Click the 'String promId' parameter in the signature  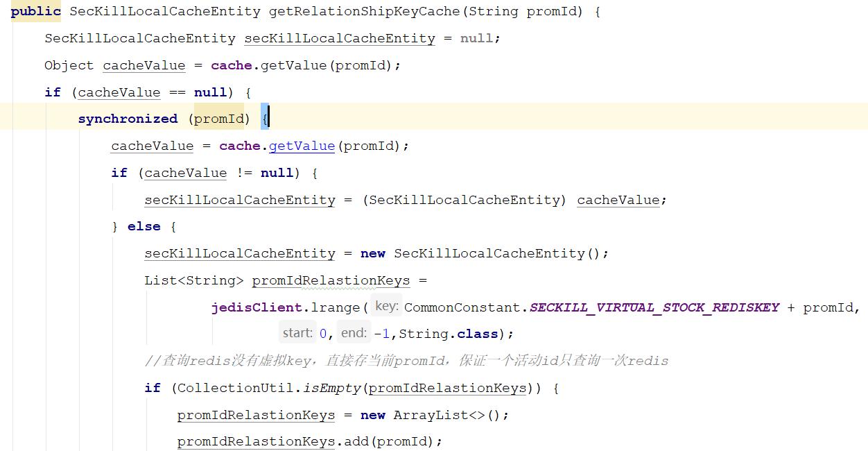coord(524,11)
